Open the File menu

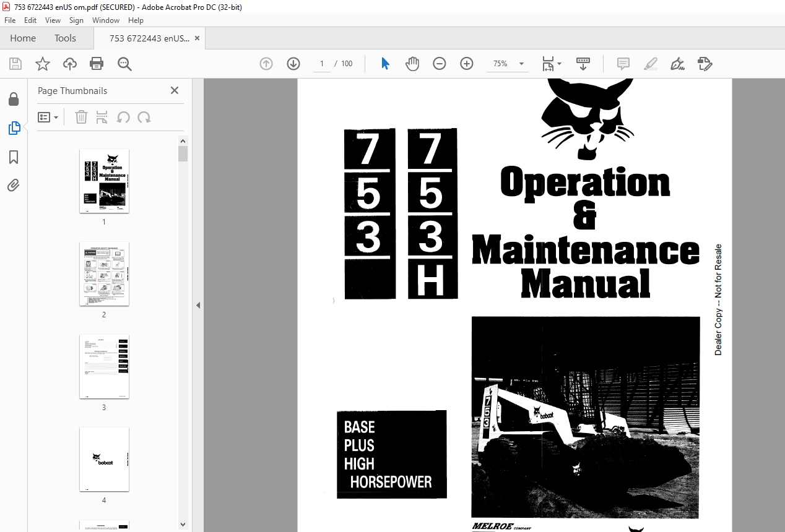click(x=10, y=20)
